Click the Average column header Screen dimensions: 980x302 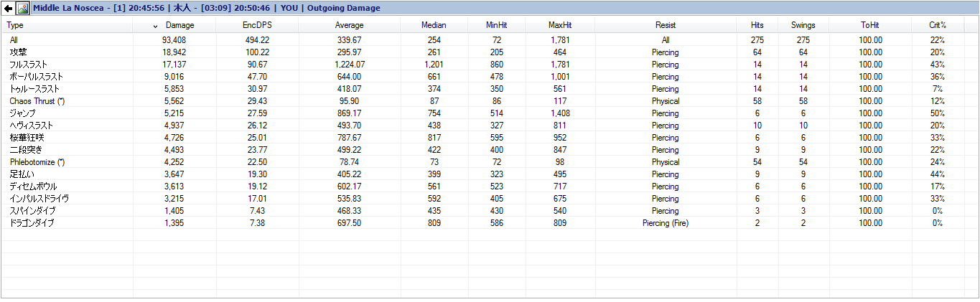coord(349,25)
